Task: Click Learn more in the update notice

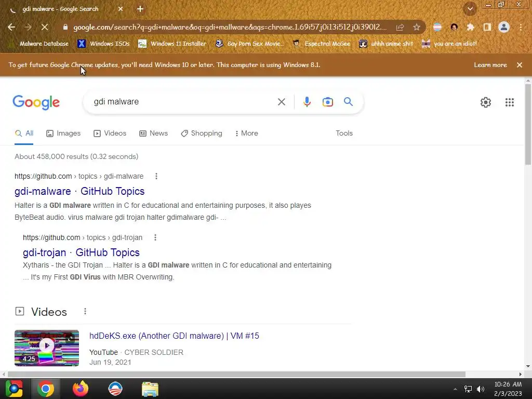Action: pyautogui.click(x=490, y=65)
